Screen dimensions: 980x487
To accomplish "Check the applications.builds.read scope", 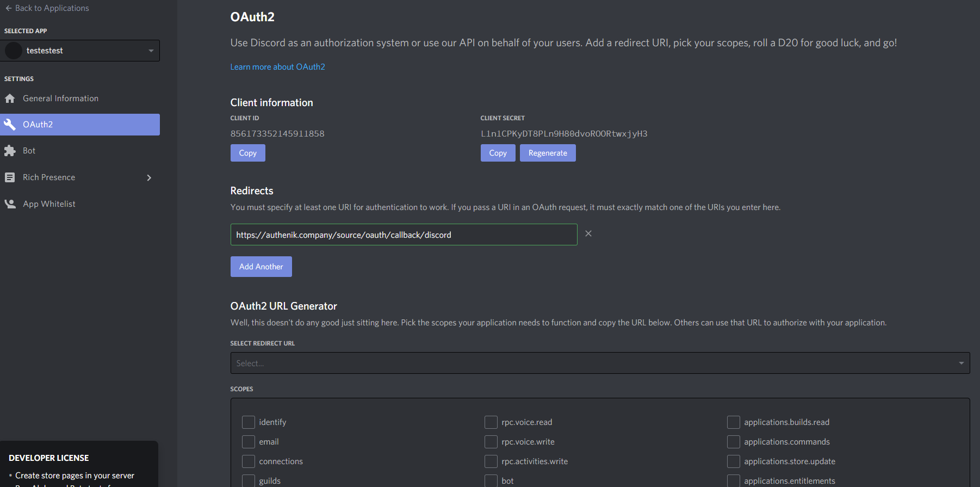I will pos(734,422).
